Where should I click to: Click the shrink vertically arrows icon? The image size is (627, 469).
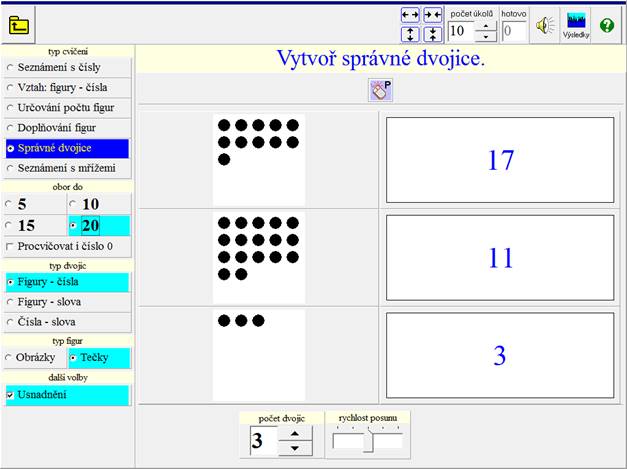(432, 34)
